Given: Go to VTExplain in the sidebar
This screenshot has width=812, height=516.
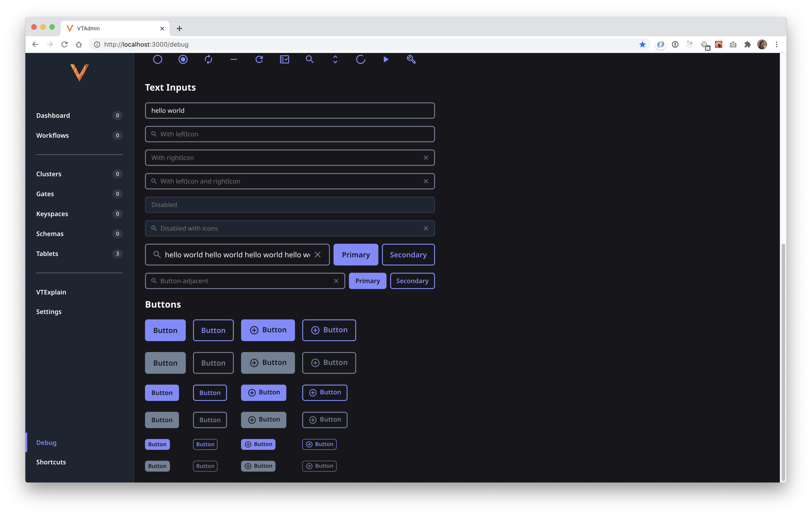Looking at the screenshot, I should point(51,292).
